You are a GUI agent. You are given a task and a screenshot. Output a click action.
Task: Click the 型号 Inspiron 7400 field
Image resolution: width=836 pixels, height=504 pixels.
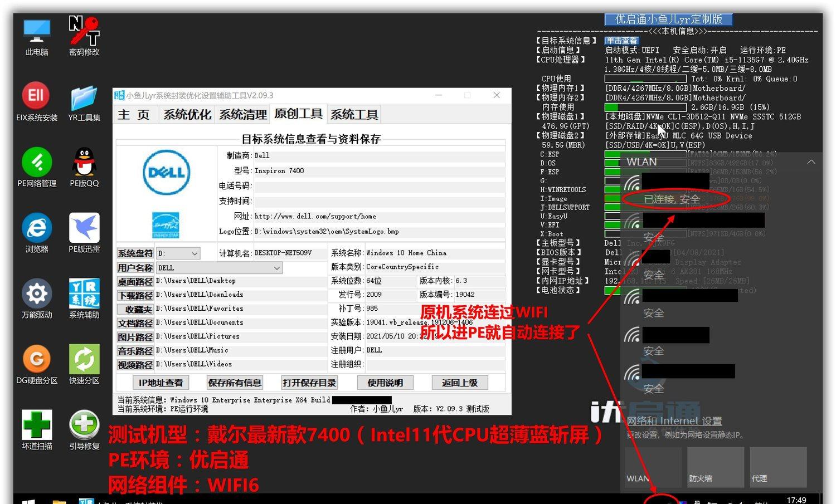[379, 171]
